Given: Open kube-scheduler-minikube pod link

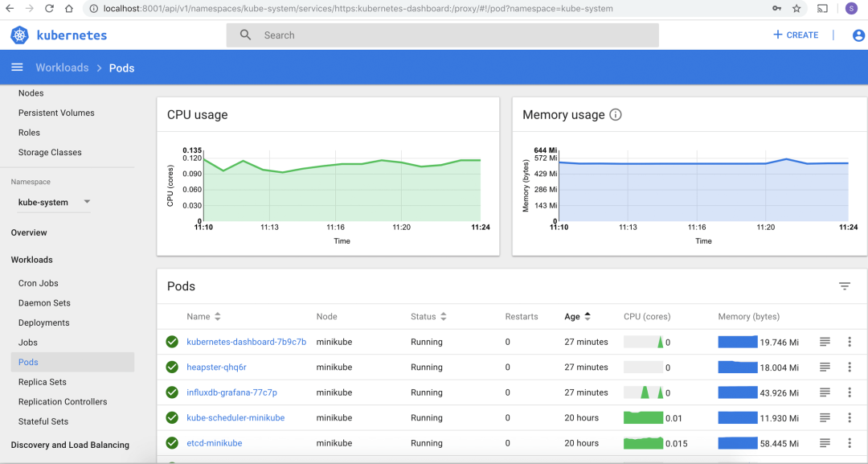Looking at the screenshot, I should click(x=235, y=417).
